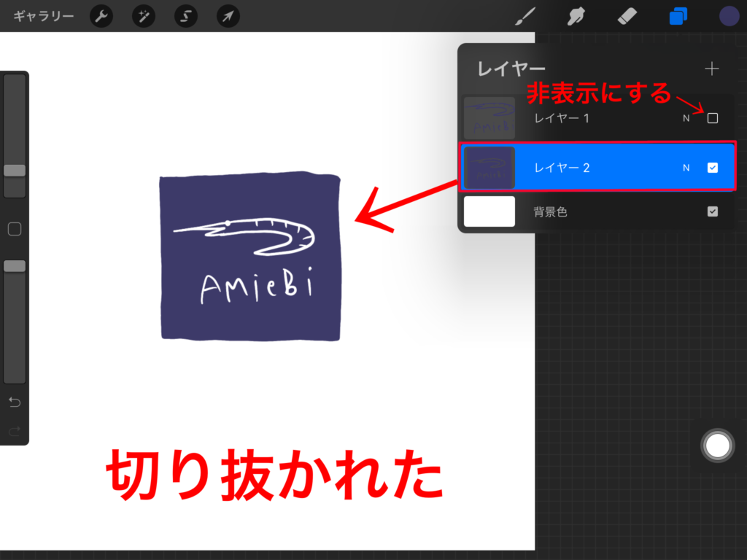Redo the last action
The height and width of the screenshot is (560, 747).
tap(15, 431)
